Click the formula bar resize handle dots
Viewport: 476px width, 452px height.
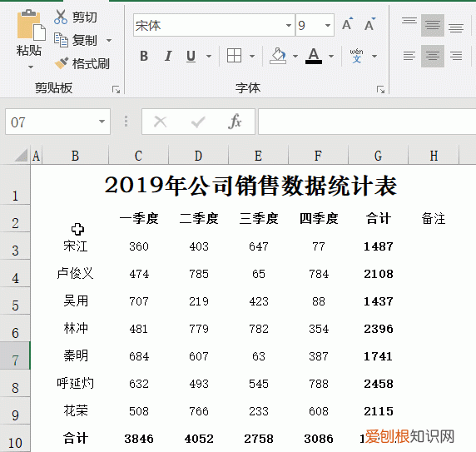pyautogui.click(x=126, y=122)
